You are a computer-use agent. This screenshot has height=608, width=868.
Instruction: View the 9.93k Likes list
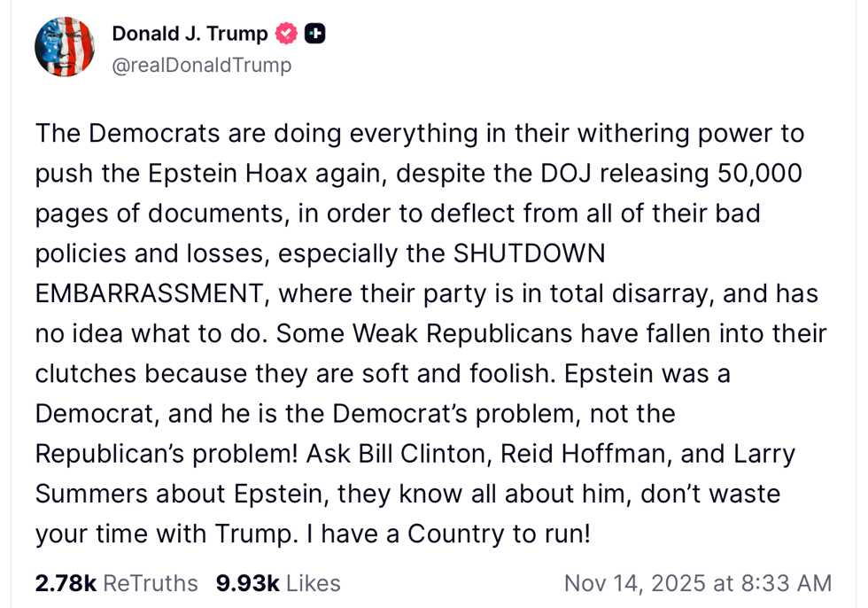(x=278, y=583)
